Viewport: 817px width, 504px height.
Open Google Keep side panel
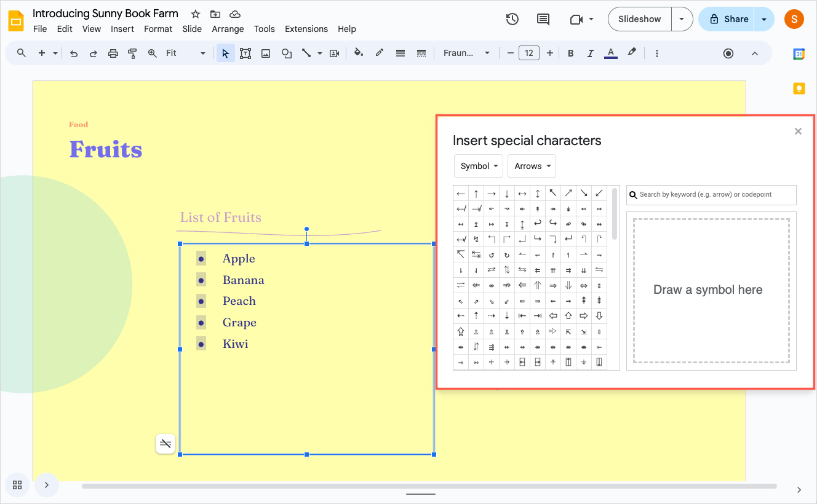799,89
